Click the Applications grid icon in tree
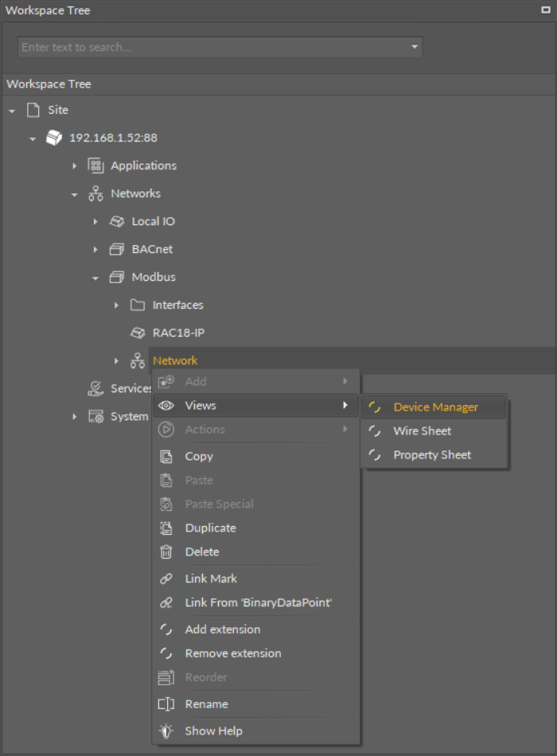 tap(95, 166)
